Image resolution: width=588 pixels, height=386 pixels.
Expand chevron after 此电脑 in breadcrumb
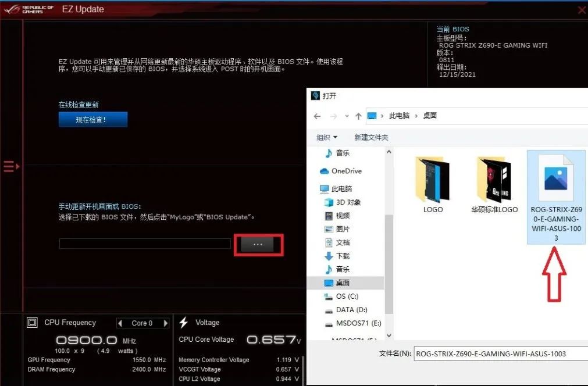(x=416, y=116)
